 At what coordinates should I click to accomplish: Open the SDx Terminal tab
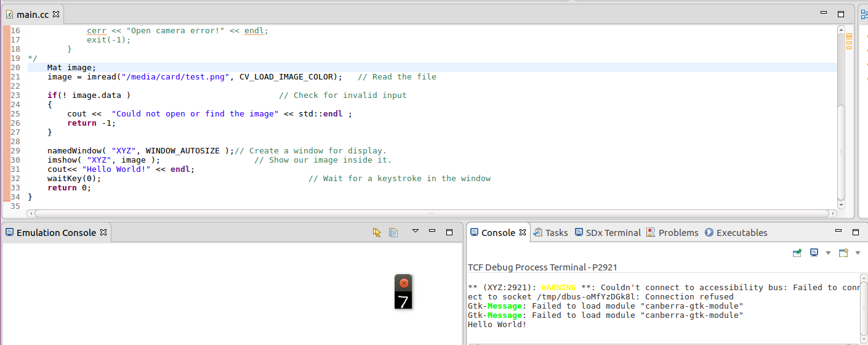[x=608, y=232]
